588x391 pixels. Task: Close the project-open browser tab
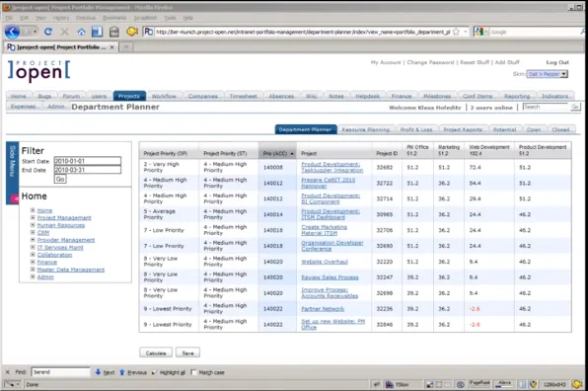111,47
